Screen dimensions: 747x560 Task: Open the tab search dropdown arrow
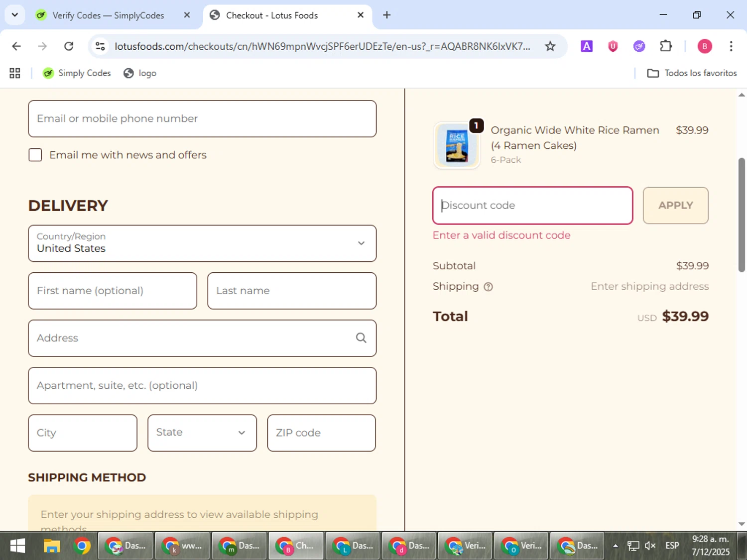[x=15, y=15]
